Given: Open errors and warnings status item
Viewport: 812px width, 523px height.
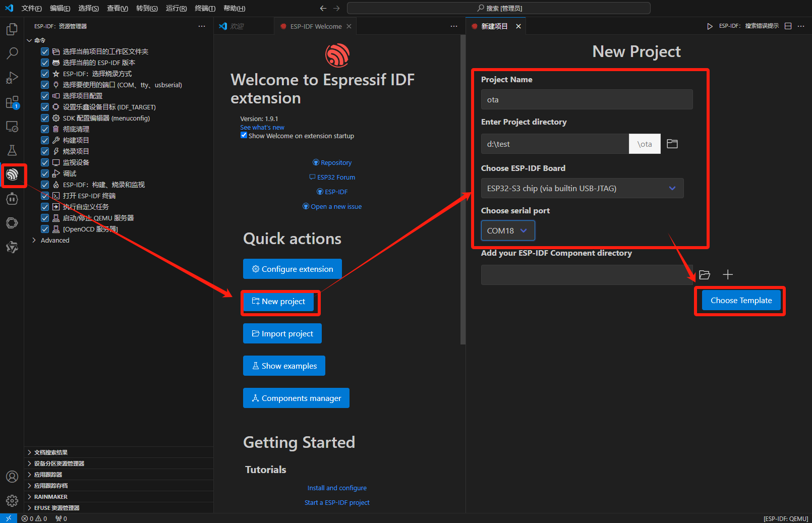Looking at the screenshot, I should tap(34, 518).
